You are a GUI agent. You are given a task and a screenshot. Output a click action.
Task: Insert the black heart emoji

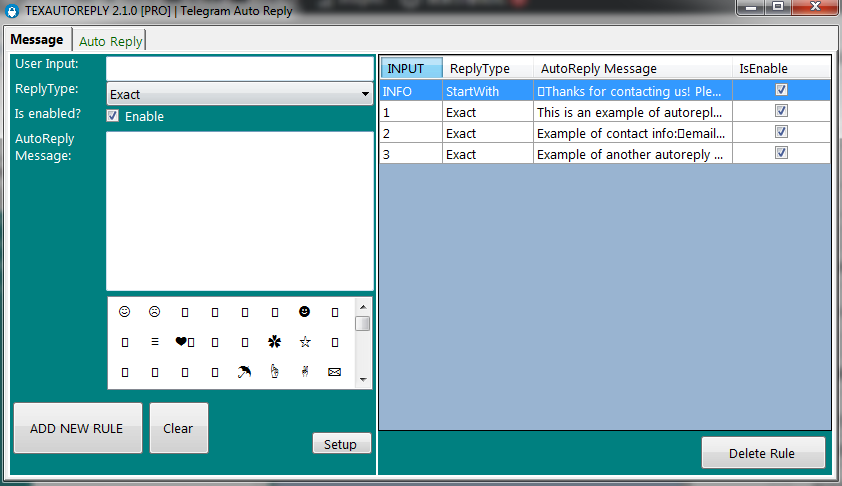pyautogui.click(x=181, y=342)
